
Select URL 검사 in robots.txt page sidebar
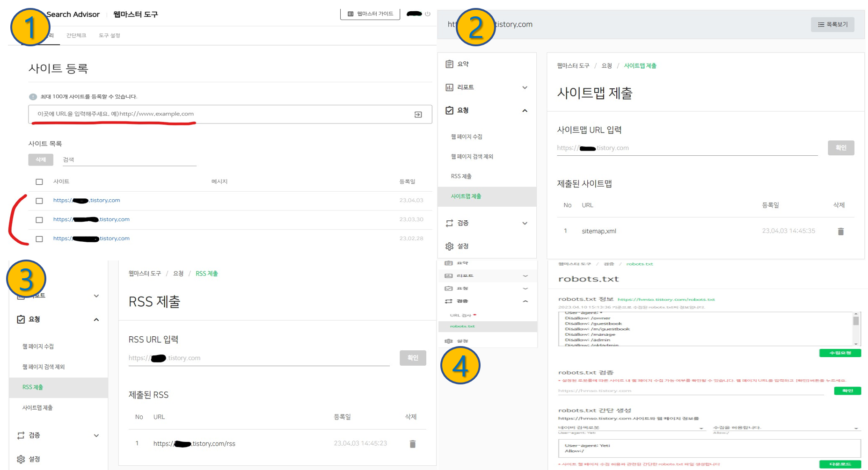click(x=460, y=315)
